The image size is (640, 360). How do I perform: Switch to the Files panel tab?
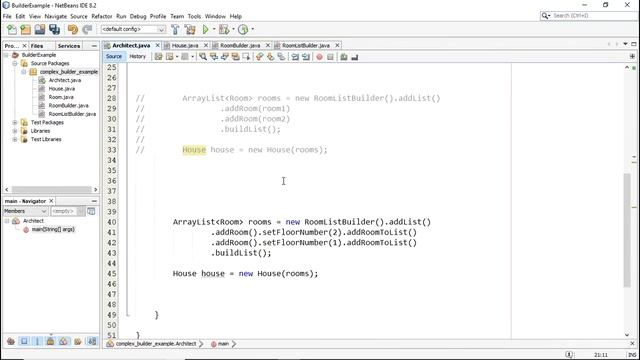point(37,46)
